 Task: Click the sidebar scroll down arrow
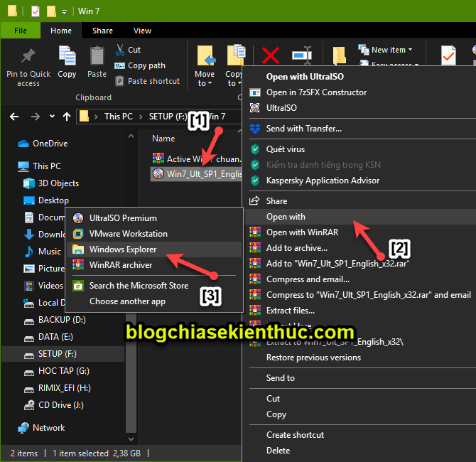point(131,439)
